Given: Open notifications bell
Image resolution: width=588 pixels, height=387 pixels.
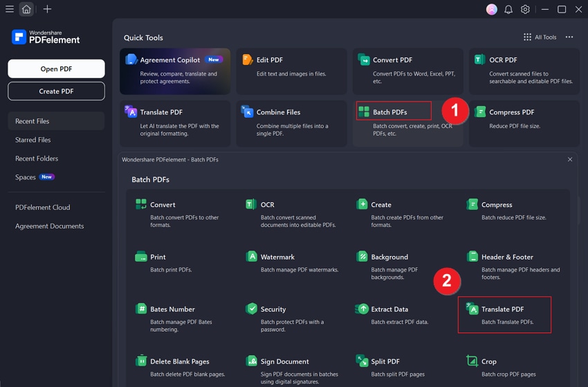Looking at the screenshot, I should point(508,10).
